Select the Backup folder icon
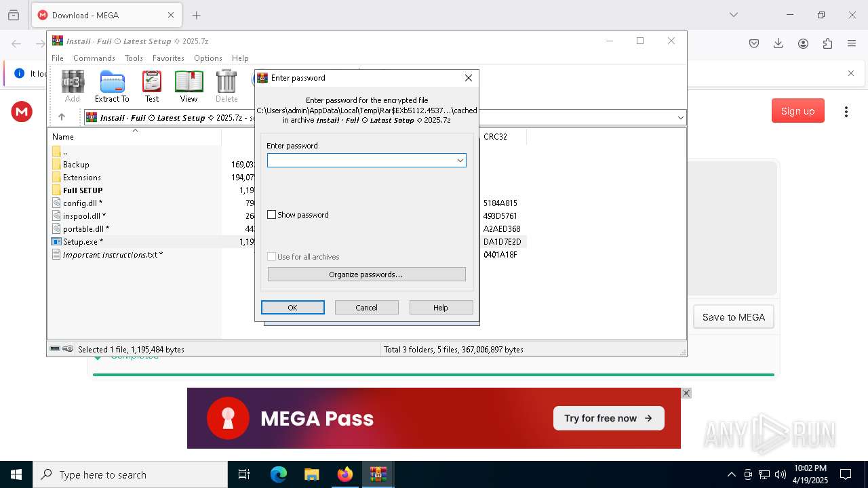Screen dimensions: 868x488 (x=56, y=164)
